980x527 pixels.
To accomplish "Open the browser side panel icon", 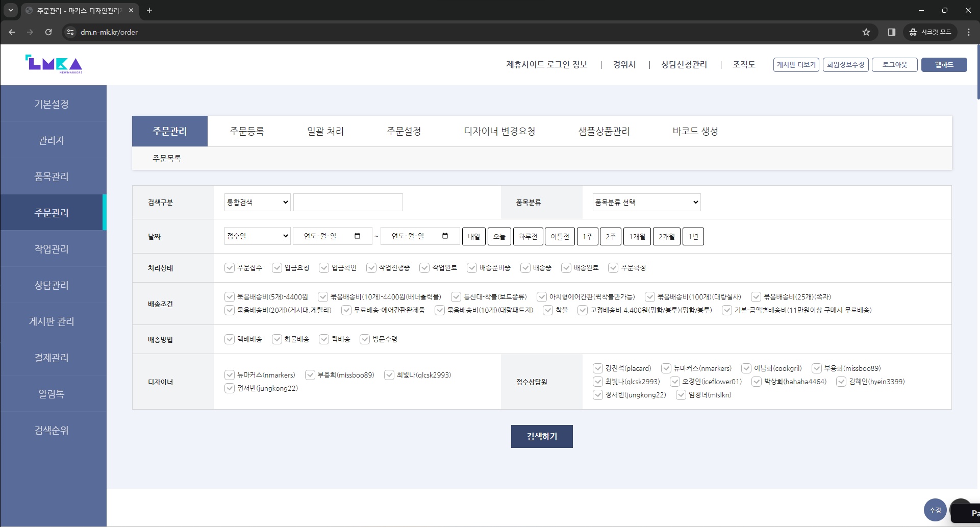I will tap(892, 32).
